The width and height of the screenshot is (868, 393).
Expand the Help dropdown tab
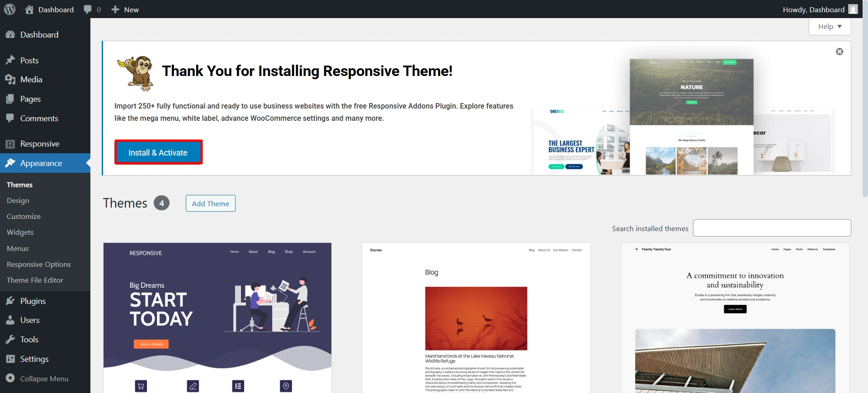(x=830, y=27)
